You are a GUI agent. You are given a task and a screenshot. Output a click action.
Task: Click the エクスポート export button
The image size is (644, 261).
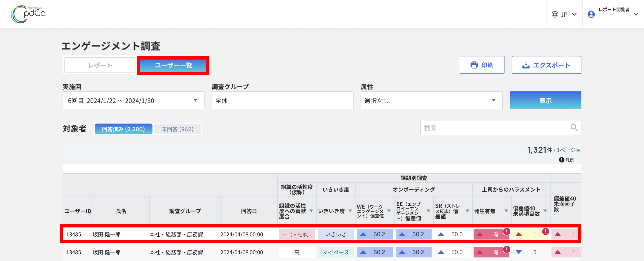click(x=546, y=65)
